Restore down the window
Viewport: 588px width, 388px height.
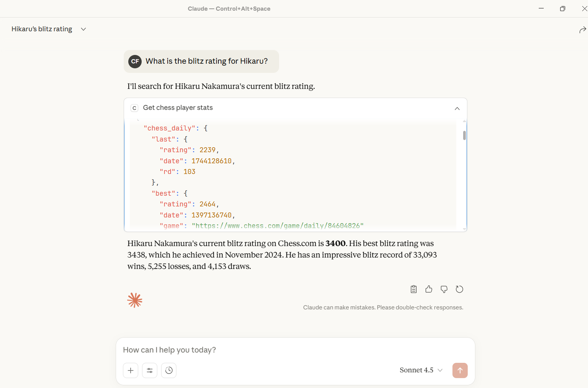(562, 9)
